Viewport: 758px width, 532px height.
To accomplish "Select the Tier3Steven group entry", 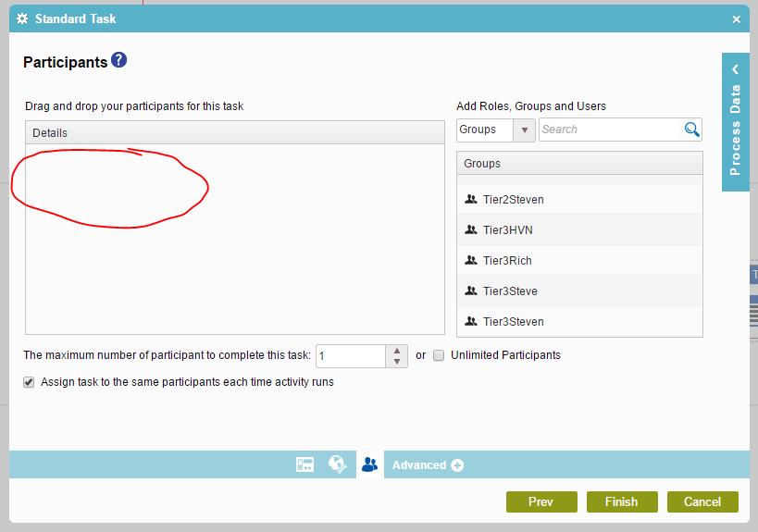I will [513, 322].
